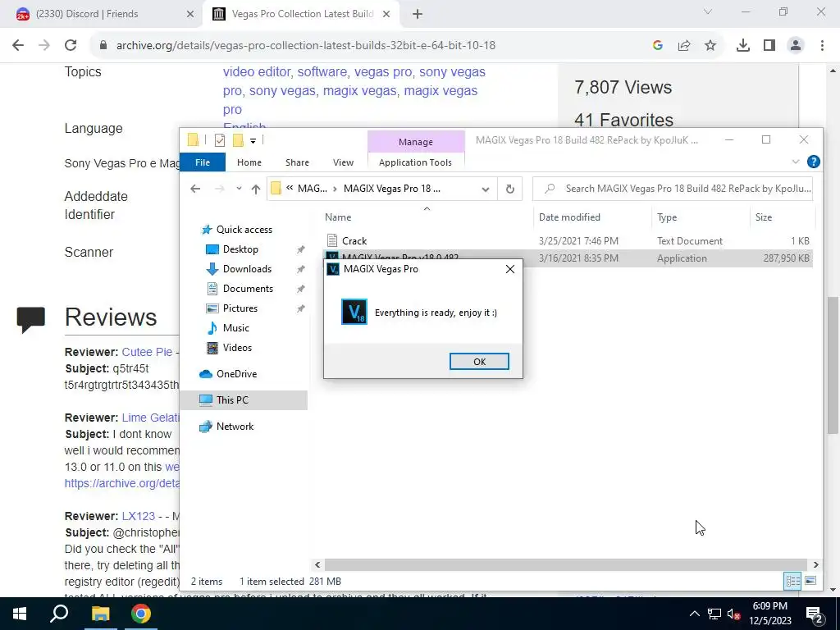The width and height of the screenshot is (840, 630).
Task: Open the Home ribbon tab
Action: [x=249, y=162]
